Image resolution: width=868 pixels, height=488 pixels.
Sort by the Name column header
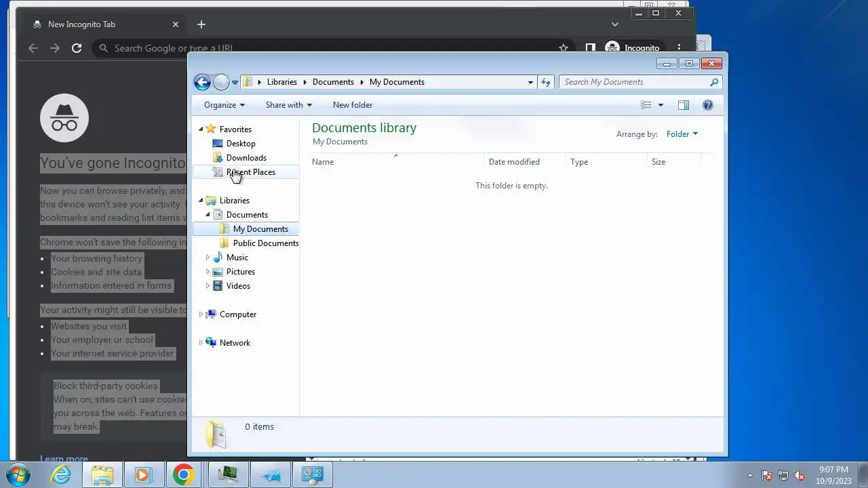pyautogui.click(x=397, y=162)
